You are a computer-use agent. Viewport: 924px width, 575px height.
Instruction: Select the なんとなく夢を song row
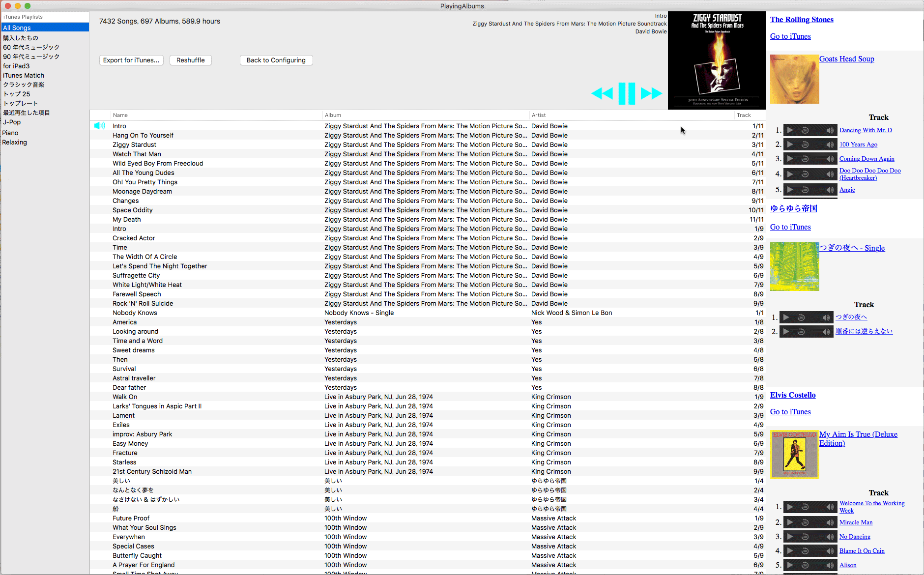pos(428,490)
